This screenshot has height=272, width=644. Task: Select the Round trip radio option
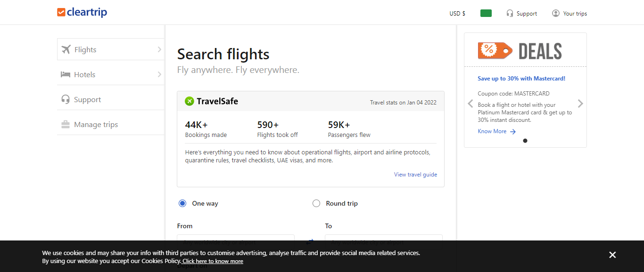[316, 203]
